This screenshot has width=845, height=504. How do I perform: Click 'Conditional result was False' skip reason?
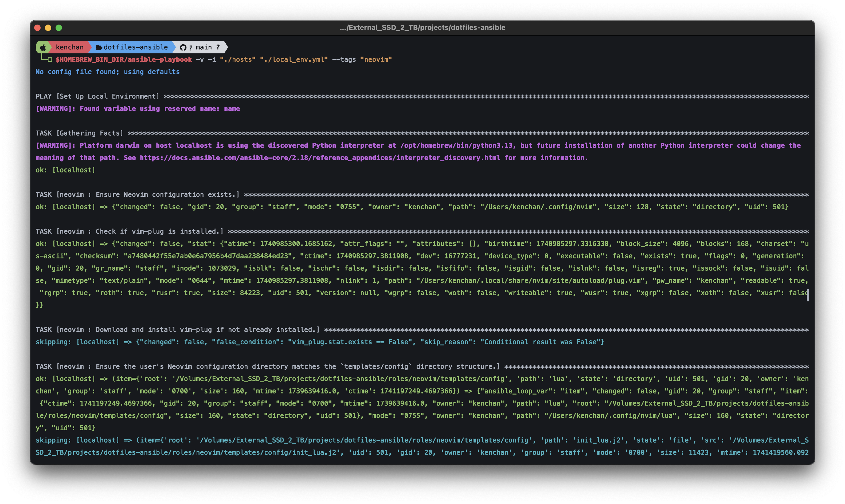(540, 342)
